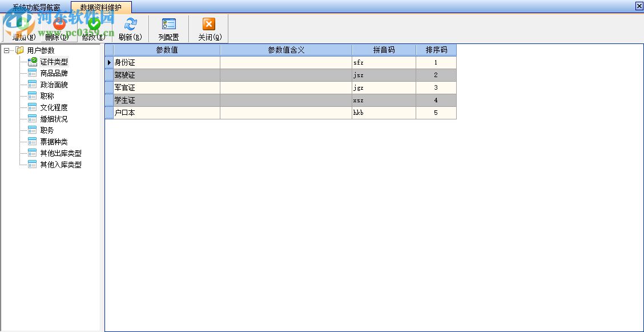Click the icon beside 职务
The height and width of the screenshot is (332, 644).
pos(33,130)
